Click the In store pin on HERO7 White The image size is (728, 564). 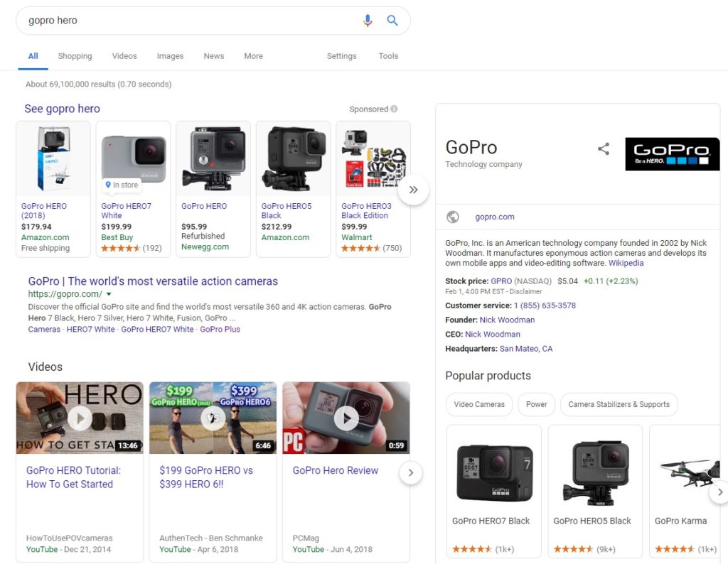coord(121,184)
